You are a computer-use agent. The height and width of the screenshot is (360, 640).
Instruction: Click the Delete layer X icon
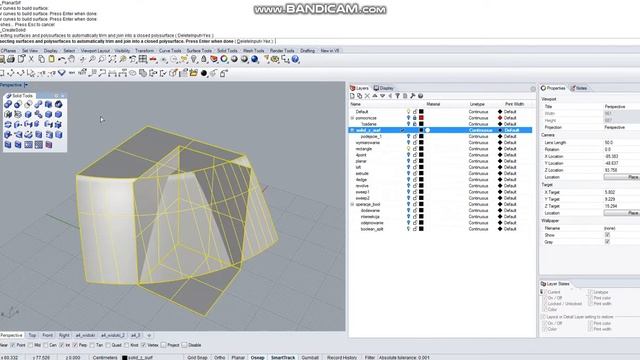pos(367,96)
